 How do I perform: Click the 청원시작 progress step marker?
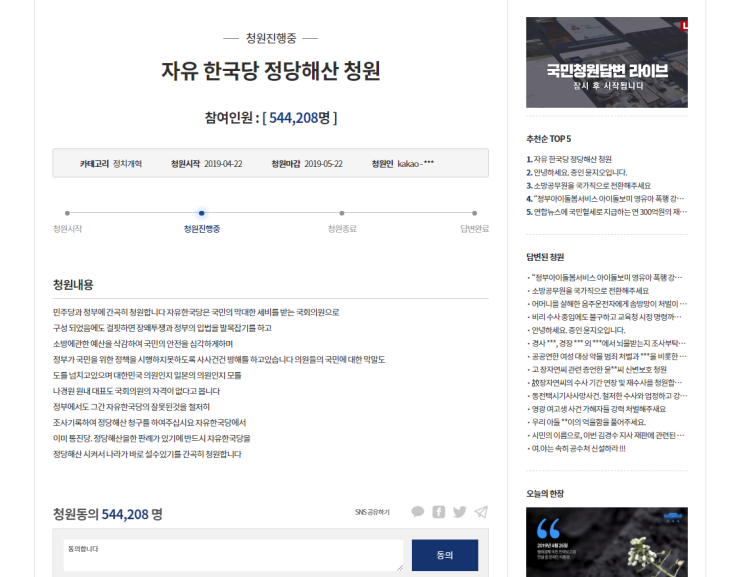click(67, 213)
